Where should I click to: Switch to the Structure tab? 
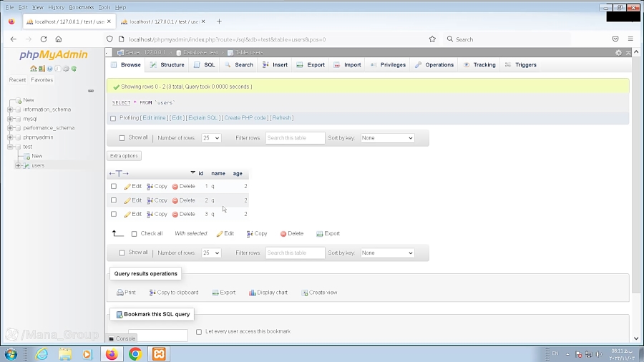[x=167, y=65]
